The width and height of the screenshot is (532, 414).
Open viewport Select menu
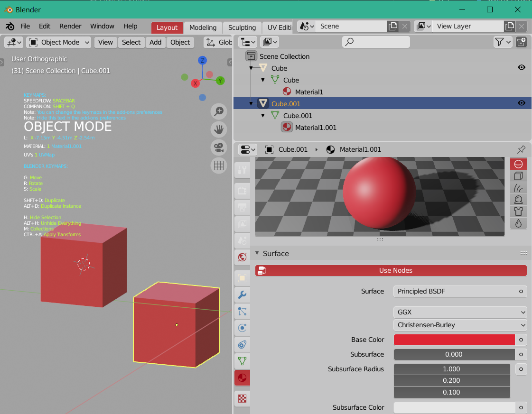click(131, 42)
